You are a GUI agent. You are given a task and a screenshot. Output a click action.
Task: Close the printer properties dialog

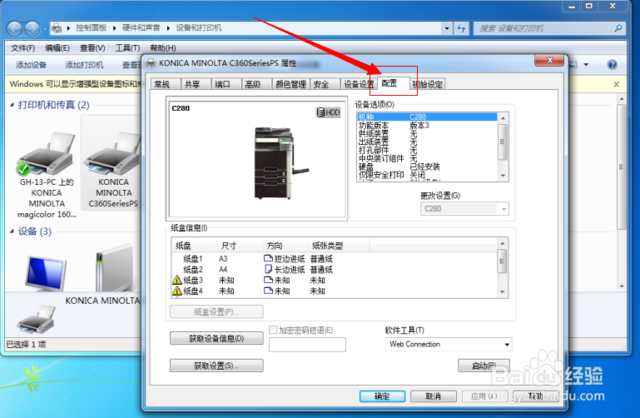[549, 60]
